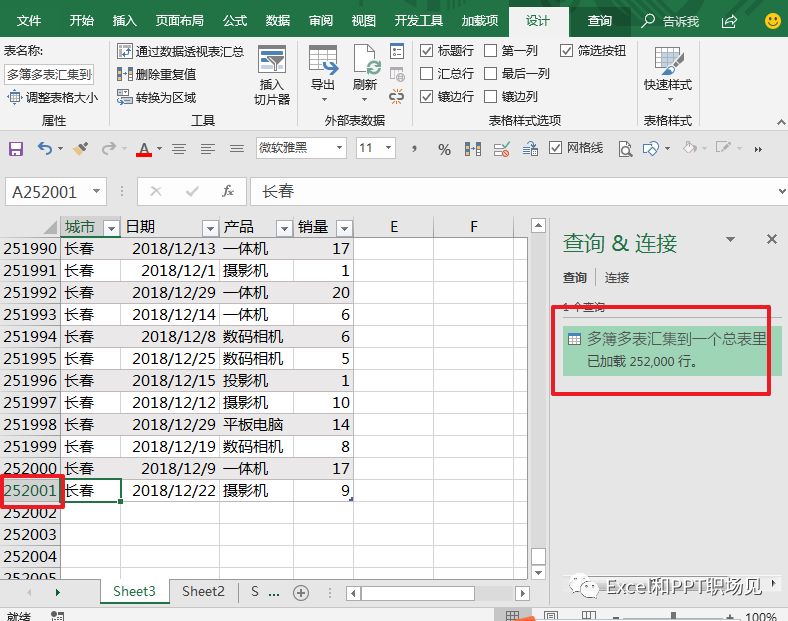
Task: Click the table name input field
Action: pyautogui.click(x=49, y=74)
